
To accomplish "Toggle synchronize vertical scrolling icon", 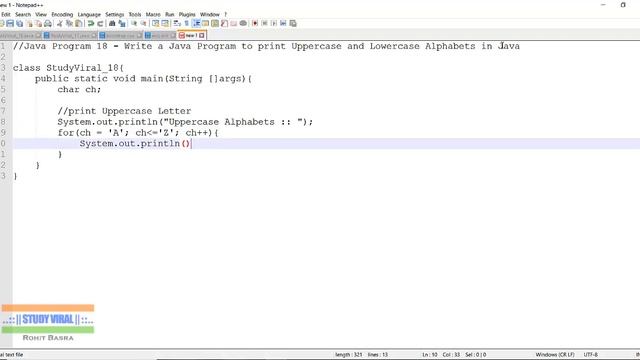I will (x=155, y=23).
